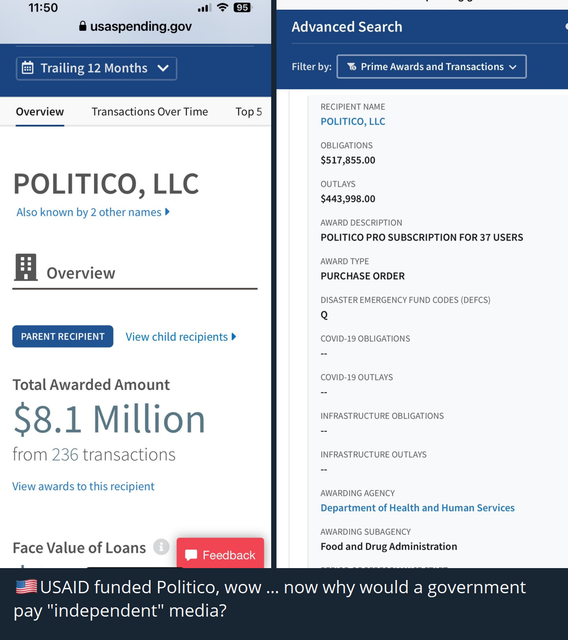Open the POLITICO, LLC recipient name link
568x640 pixels.
[x=353, y=121]
